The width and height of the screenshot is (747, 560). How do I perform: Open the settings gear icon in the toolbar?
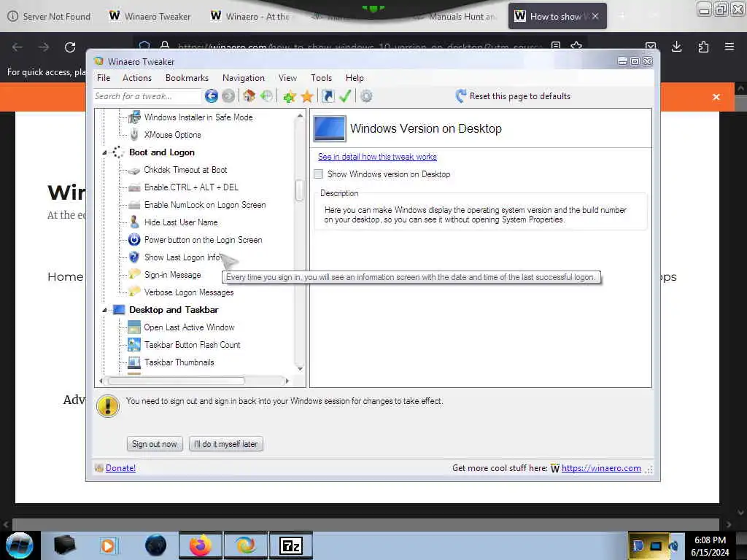pyautogui.click(x=366, y=96)
